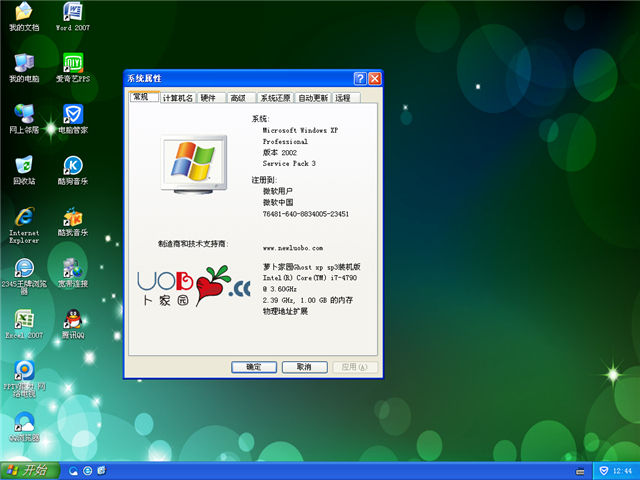Click the text 'Service Pack 3'
Image resolution: width=640 pixels, height=480 pixels.
pyautogui.click(x=289, y=163)
